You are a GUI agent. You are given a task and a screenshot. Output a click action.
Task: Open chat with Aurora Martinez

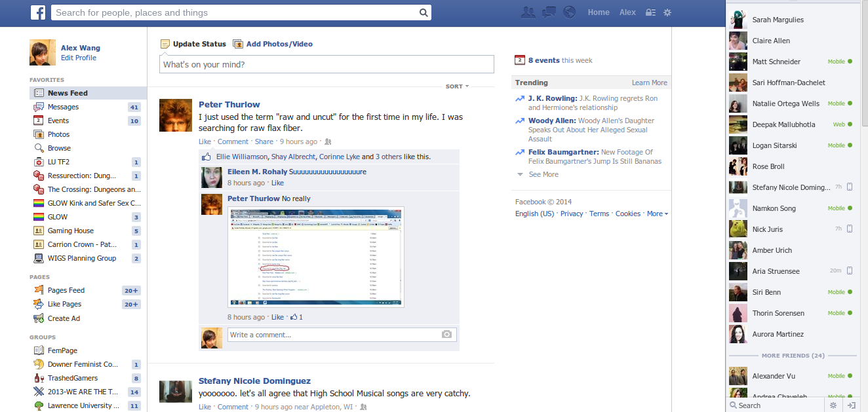(793, 334)
